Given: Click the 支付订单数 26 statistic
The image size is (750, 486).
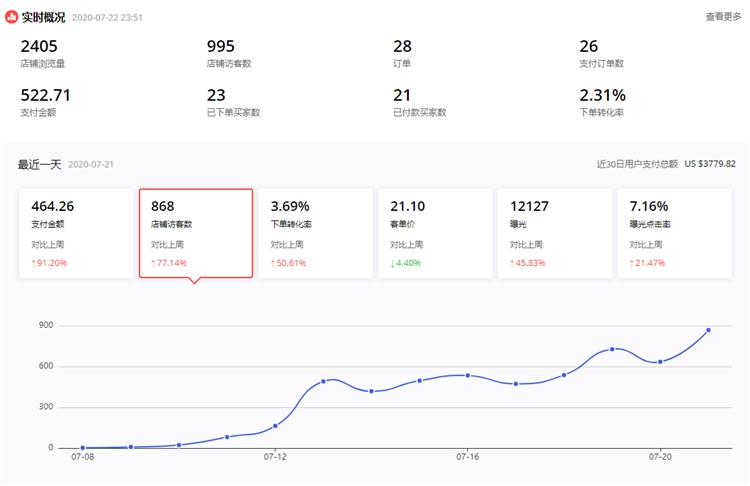Looking at the screenshot, I should click(601, 54).
